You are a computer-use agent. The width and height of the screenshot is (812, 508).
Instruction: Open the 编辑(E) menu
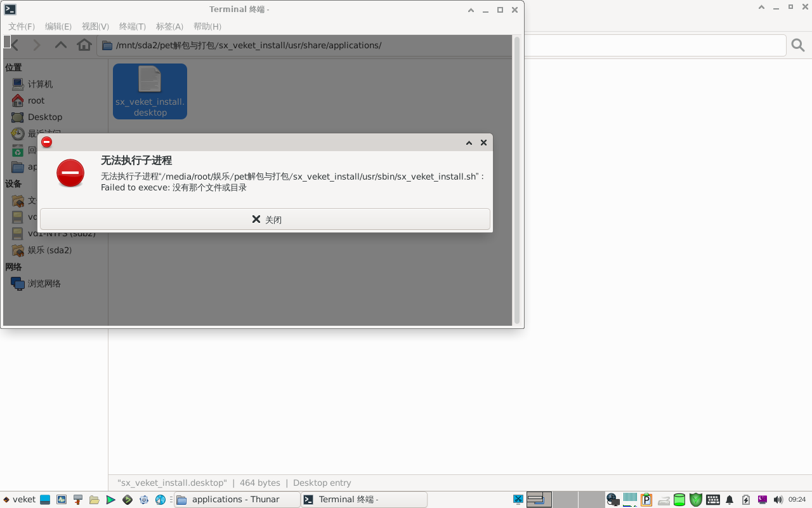tap(58, 26)
